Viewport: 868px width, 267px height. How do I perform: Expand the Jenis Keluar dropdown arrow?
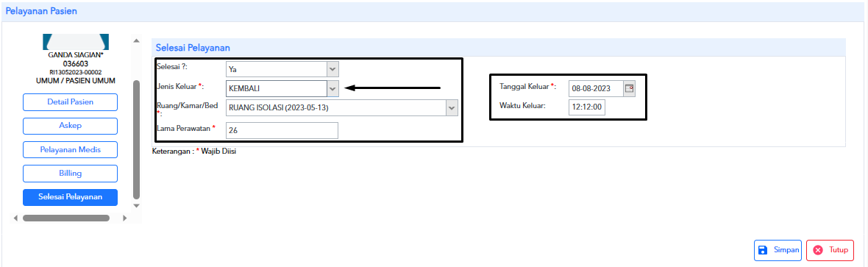[x=332, y=88]
